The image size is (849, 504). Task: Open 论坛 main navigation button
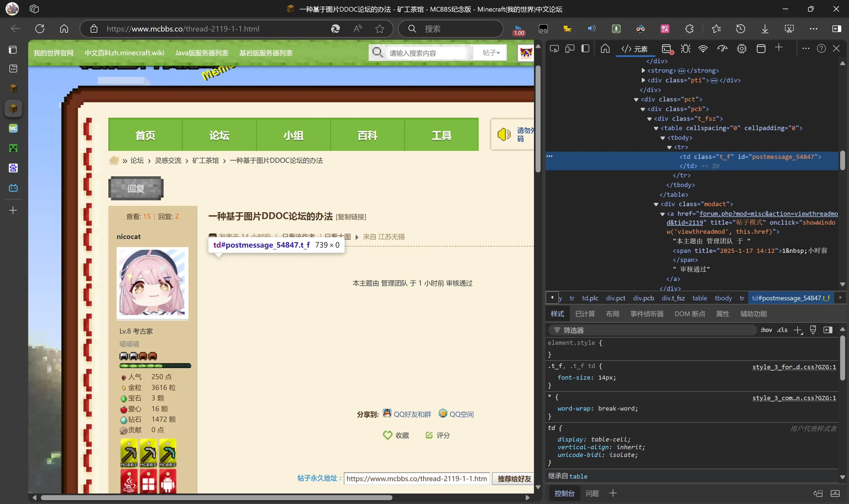click(x=219, y=135)
